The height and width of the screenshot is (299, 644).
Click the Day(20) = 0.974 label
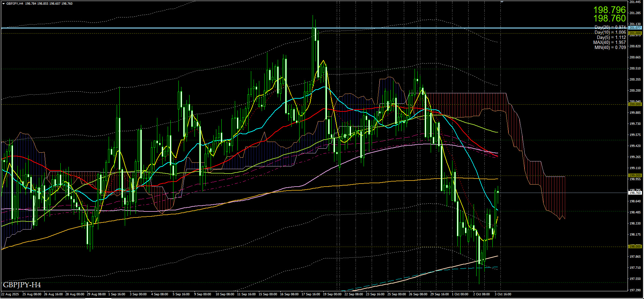[x=610, y=27]
